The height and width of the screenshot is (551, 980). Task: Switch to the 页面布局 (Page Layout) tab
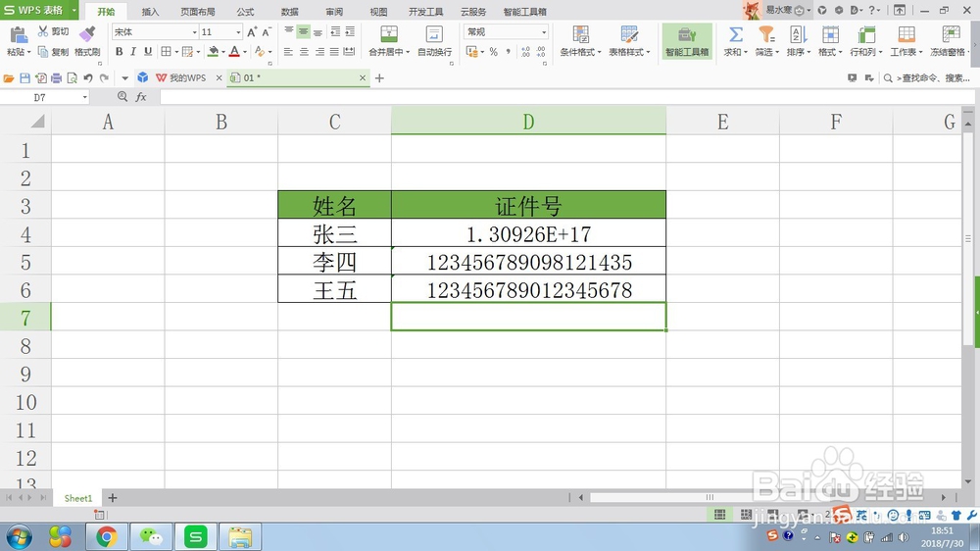[x=198, y=11]
